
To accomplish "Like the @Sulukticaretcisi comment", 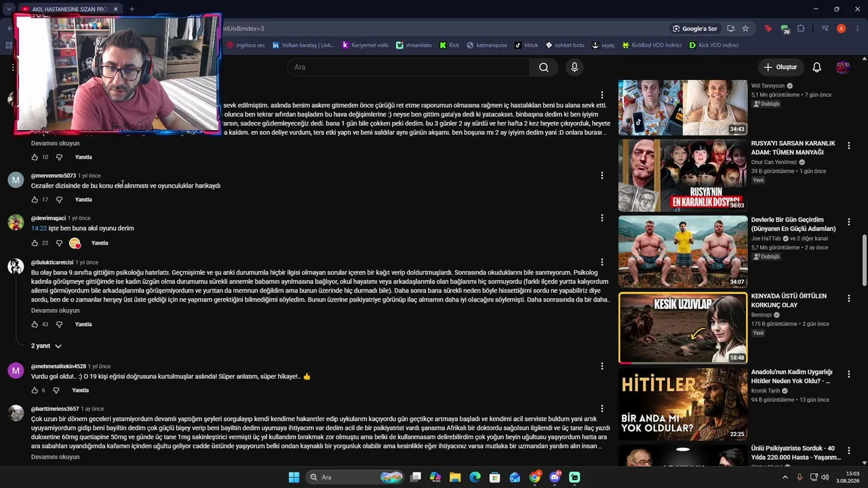I will (35, 325).
